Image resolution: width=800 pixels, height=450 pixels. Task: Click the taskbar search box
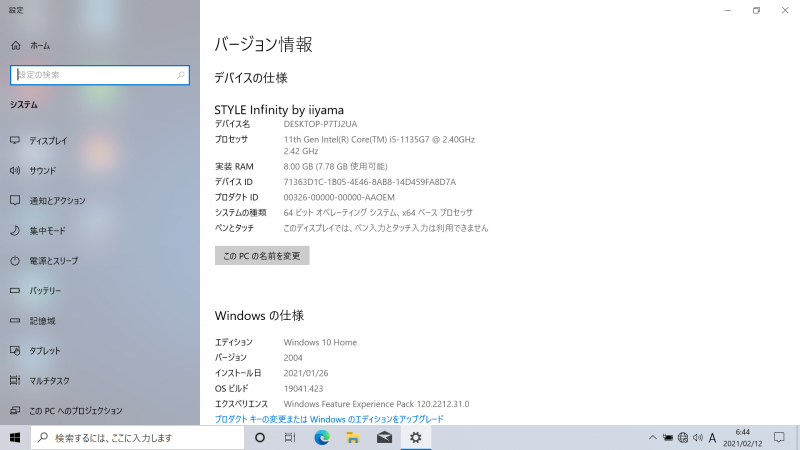[x=138, y=438]
